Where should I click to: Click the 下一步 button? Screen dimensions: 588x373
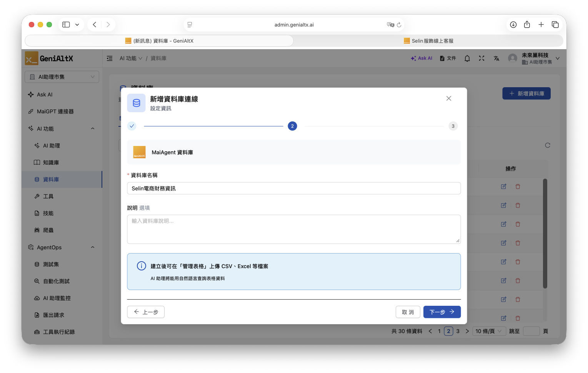(x=441, y=312)
